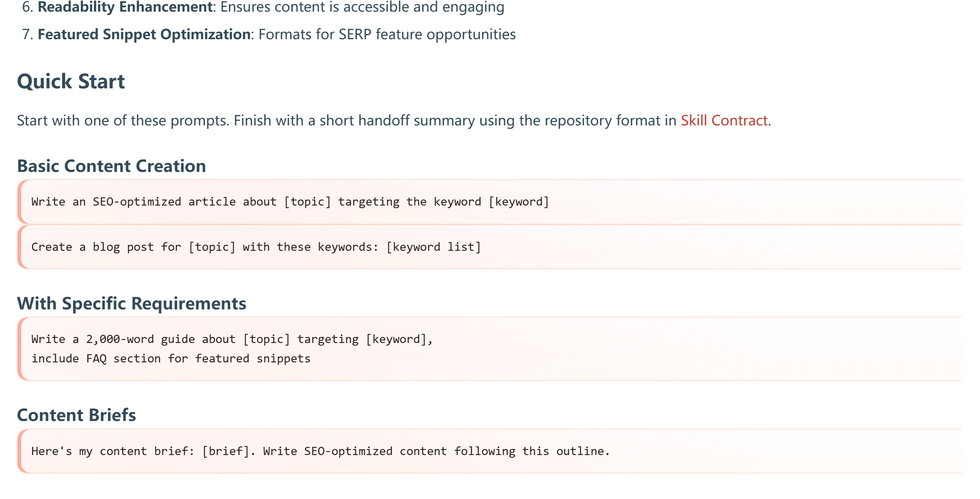Click 'Ensures content is accessible and engaging' text
This screenshot has width=980, height=499.
tap(362, 7)
